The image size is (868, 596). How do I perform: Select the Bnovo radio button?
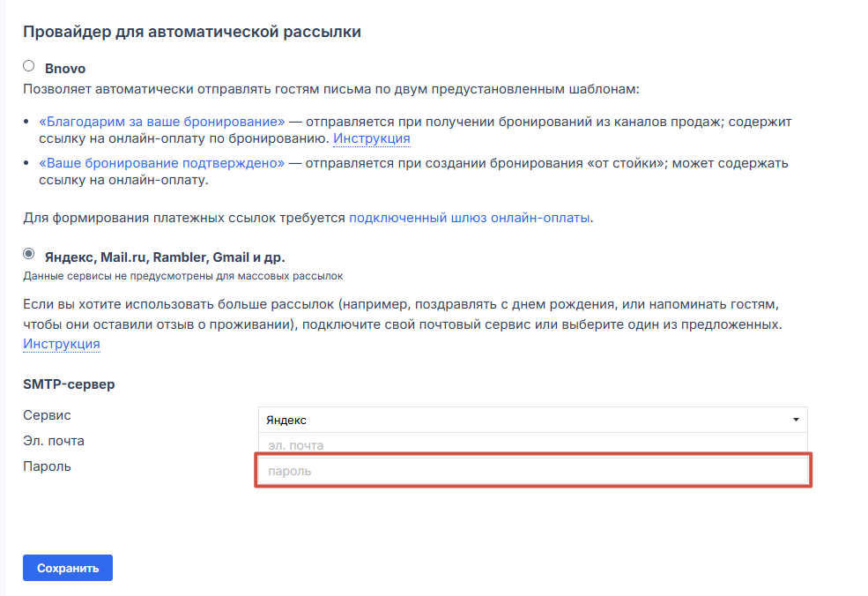pyautogui.click(x=29, y=66)
